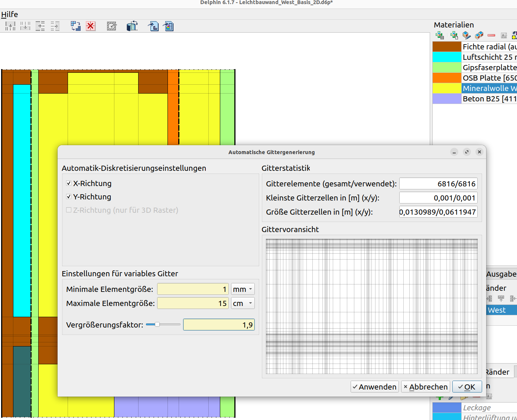This screenshot has height=420, width=517.
Task: Click the red X remove discretization icon
Action: (90, 26)
